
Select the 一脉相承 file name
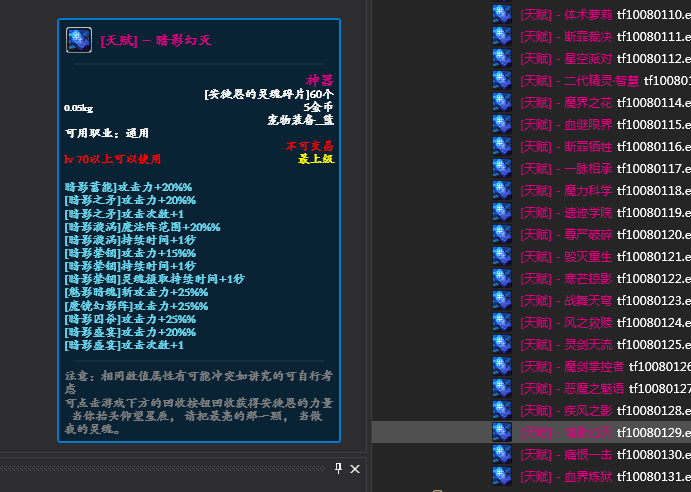[x=654, y=169]
